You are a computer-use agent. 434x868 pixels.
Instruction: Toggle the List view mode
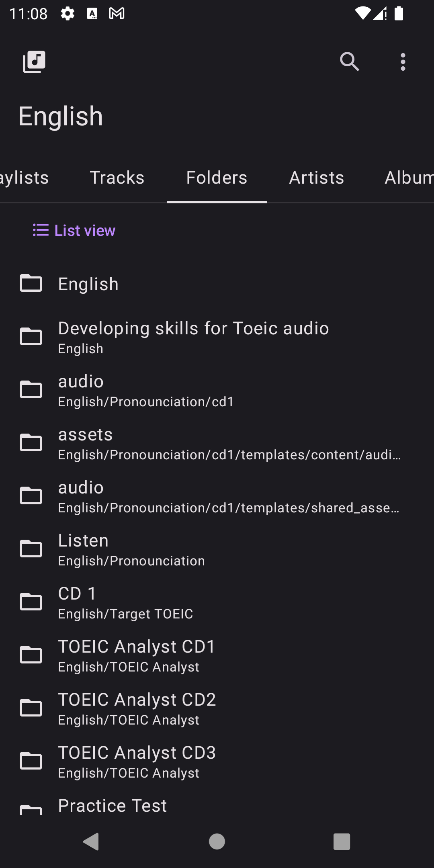(74, 230)
